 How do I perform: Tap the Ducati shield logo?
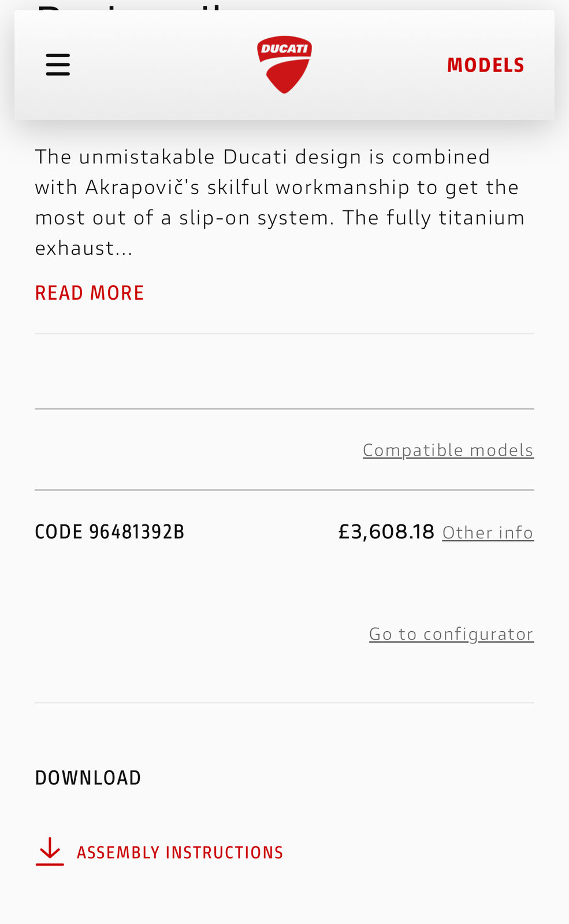(x=284, y=65)
